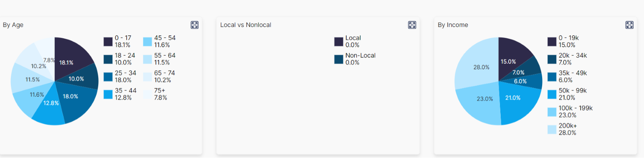Click the 0 - 17 legend color swatch
The image size is (644, 162).
[108, 42]
